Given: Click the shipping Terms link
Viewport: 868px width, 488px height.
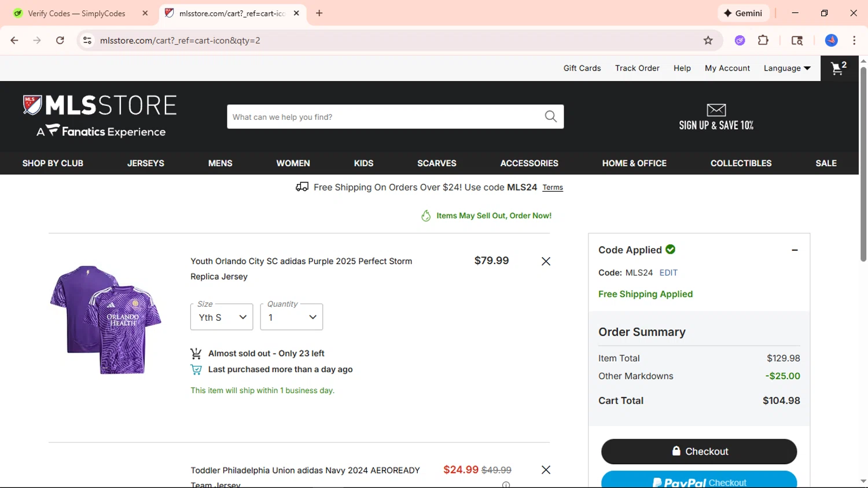Looking at the screenshot, I should [553, 188].
